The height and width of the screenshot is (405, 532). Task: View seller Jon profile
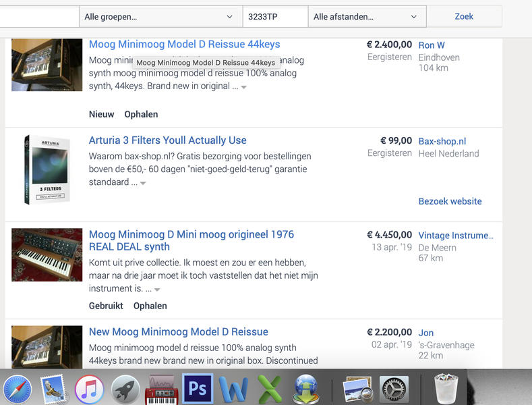click(426, 333)
